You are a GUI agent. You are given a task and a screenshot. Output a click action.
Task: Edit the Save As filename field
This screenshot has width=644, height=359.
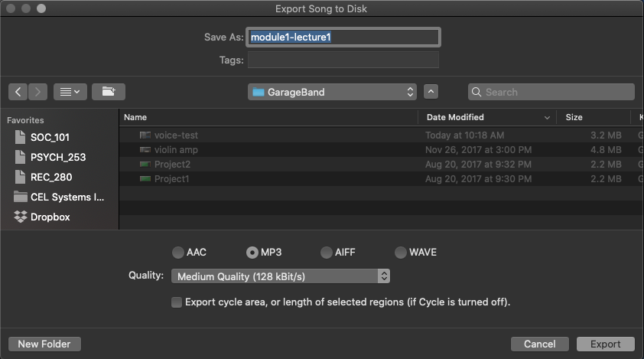343,37
